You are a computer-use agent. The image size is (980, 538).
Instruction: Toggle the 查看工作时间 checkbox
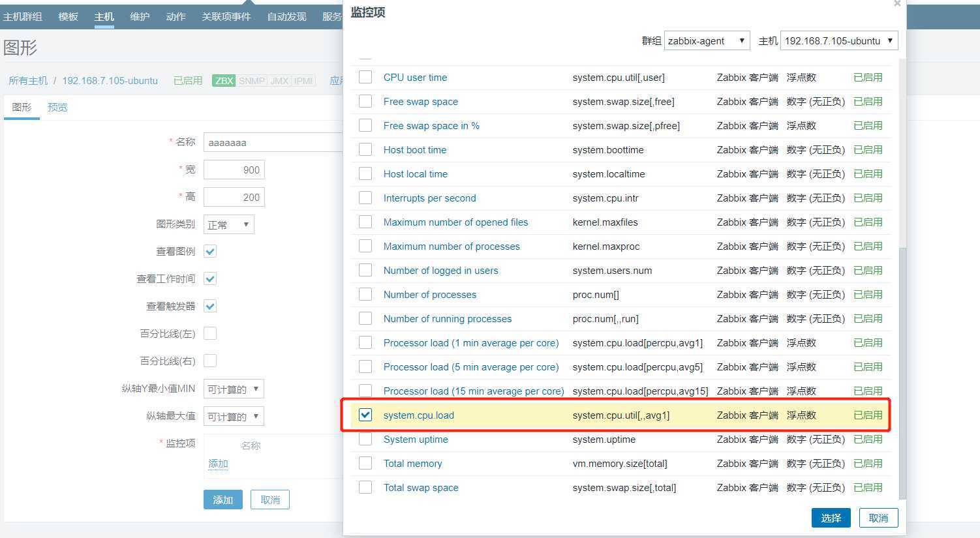[210, 278]
